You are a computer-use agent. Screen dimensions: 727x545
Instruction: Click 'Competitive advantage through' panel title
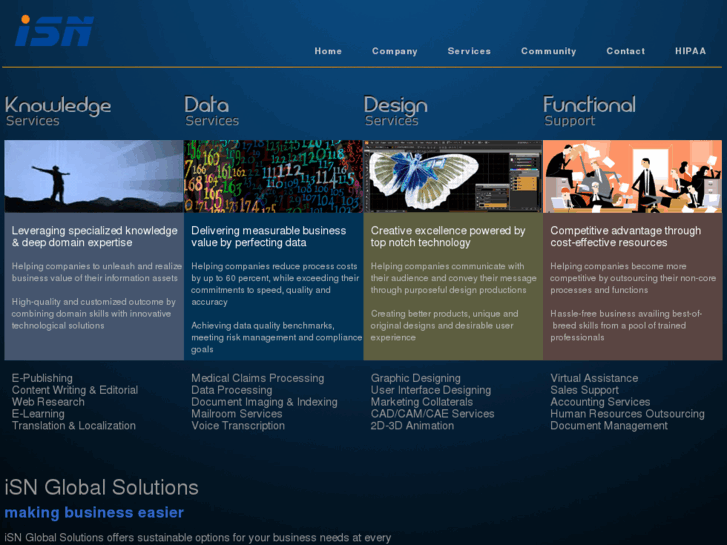625,237
